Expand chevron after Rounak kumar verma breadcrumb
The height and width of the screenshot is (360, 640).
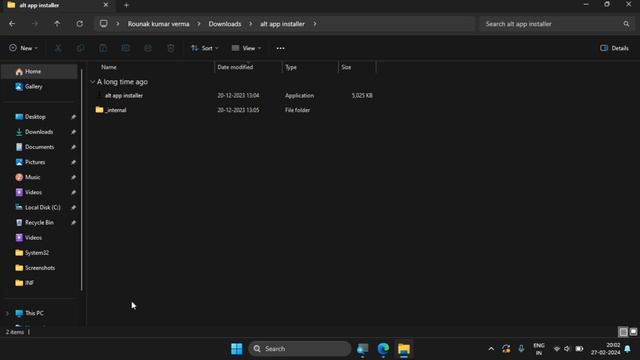pos(199,24)
